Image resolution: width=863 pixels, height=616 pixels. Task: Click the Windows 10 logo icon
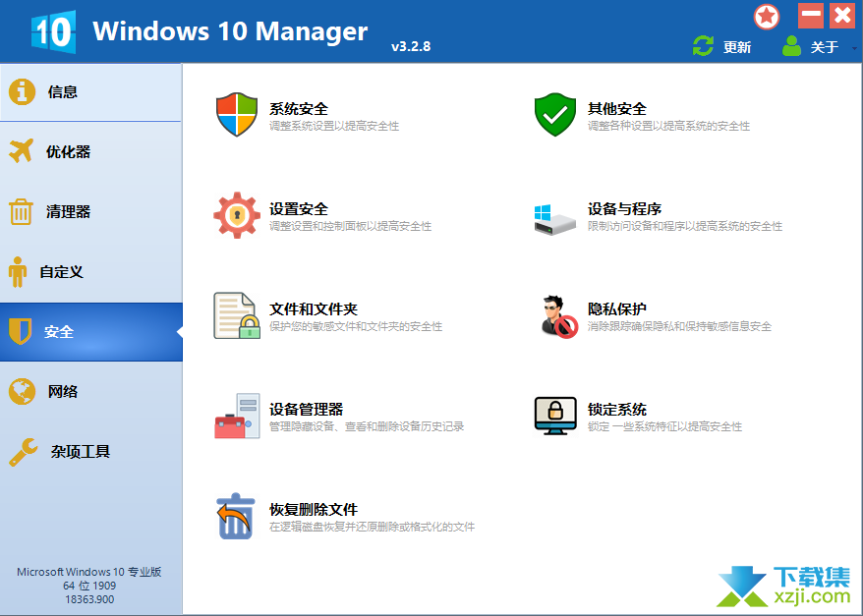click(53, 31)
